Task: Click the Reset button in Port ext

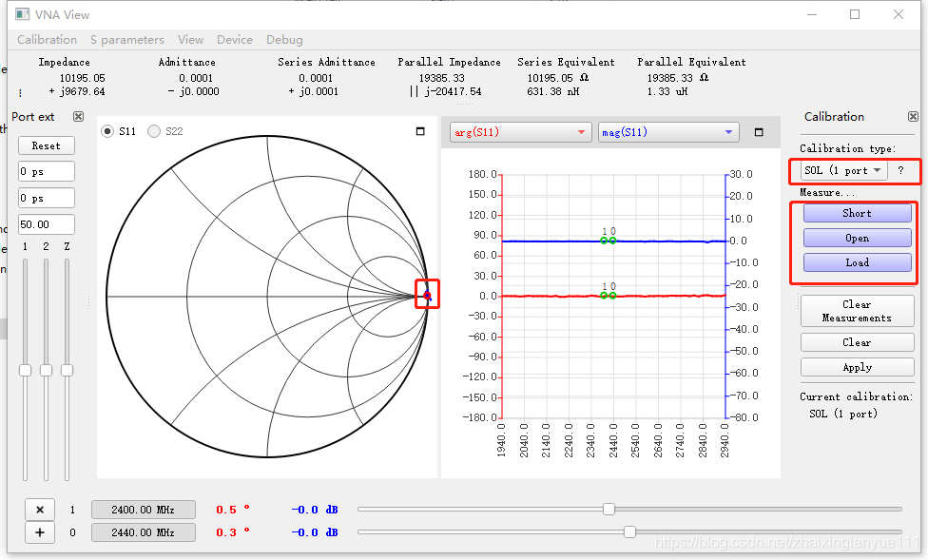Action: [x=47, y=145]
